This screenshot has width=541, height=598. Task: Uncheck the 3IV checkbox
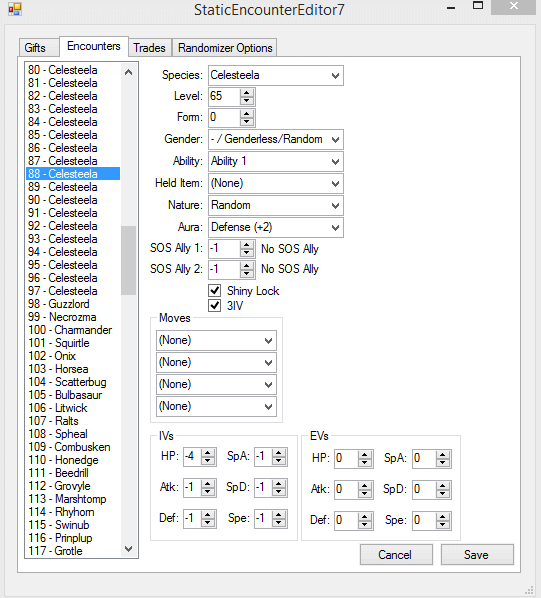215,305
